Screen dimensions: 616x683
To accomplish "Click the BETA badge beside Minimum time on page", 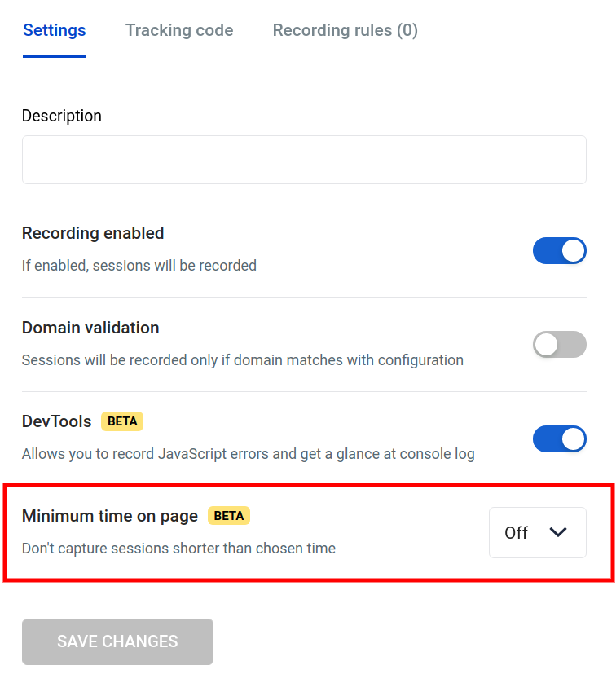I will pos(229,515).
